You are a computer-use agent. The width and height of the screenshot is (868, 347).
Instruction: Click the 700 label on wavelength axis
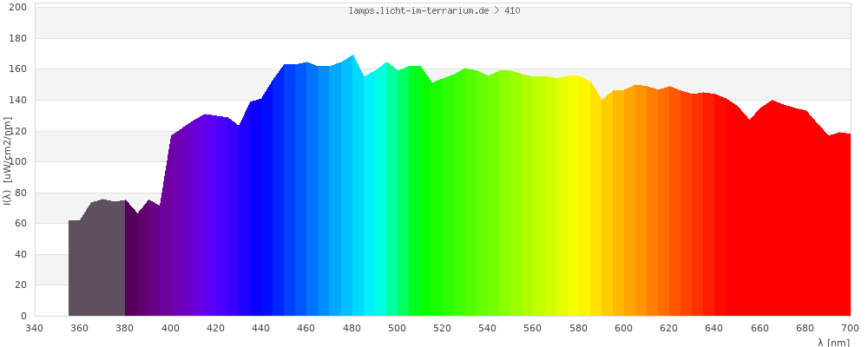(850, 328)
